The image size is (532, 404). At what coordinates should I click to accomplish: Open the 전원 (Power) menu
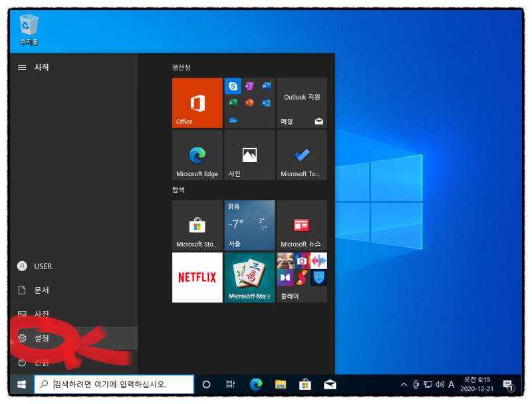click(74, 362)
